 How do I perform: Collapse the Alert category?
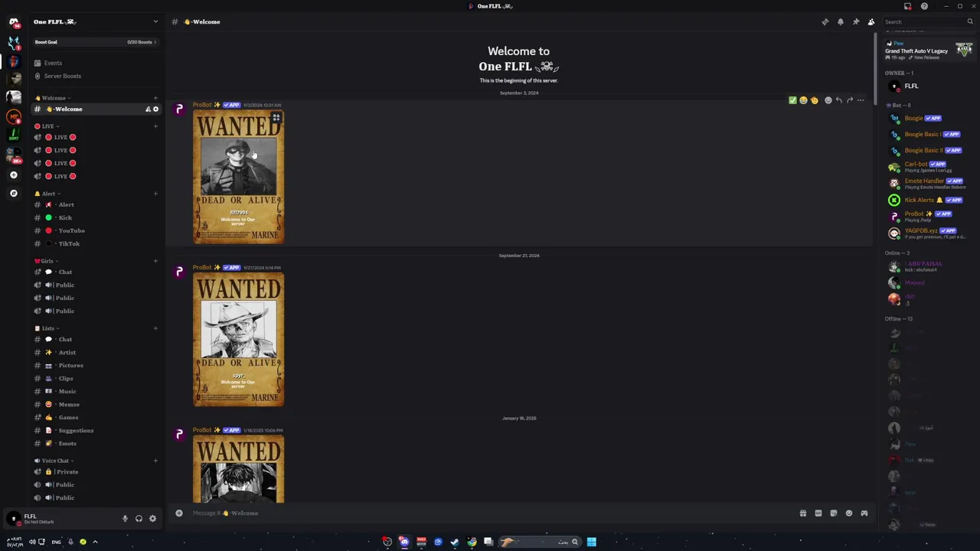pos(47,194)
